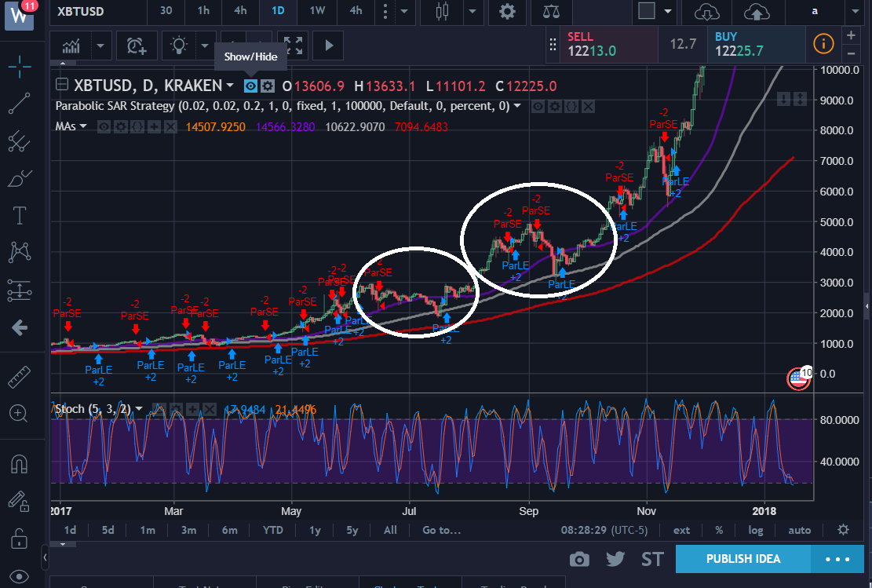Image resolution: width=872 pixels, height=588 pixels.
Task: Select the zoom in tool
Action: point(20,413)
